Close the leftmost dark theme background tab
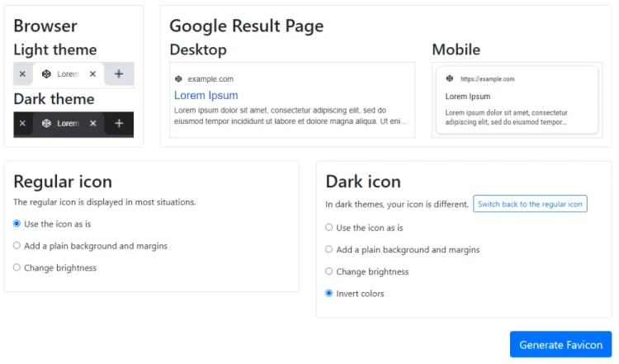 (22, 123)
